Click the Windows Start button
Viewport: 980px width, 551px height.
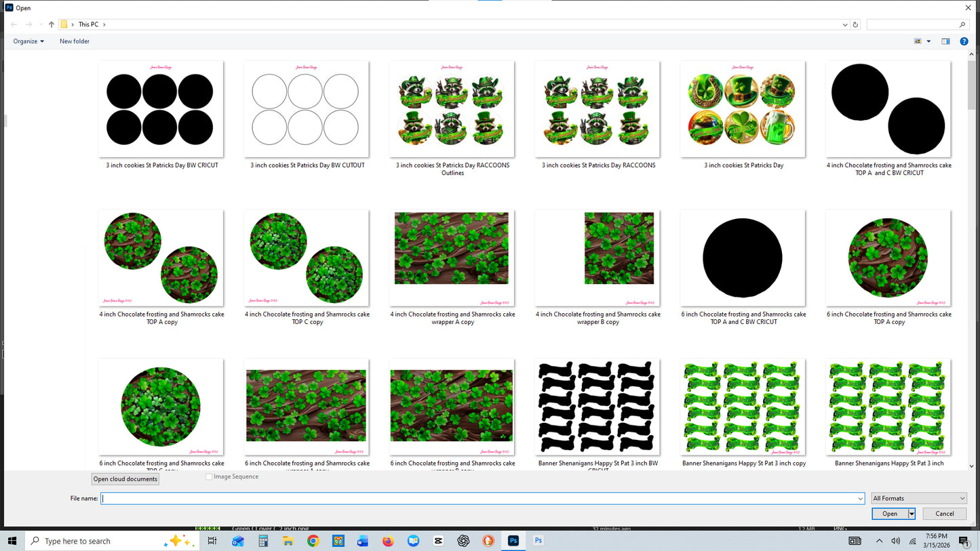[12, 540]
